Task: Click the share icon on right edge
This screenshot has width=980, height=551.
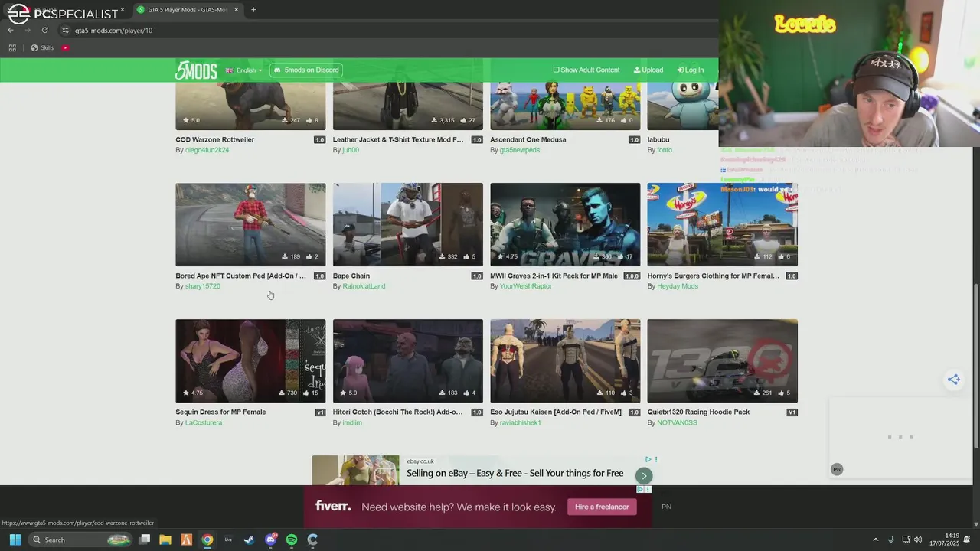Action: [x=953, y=380]
